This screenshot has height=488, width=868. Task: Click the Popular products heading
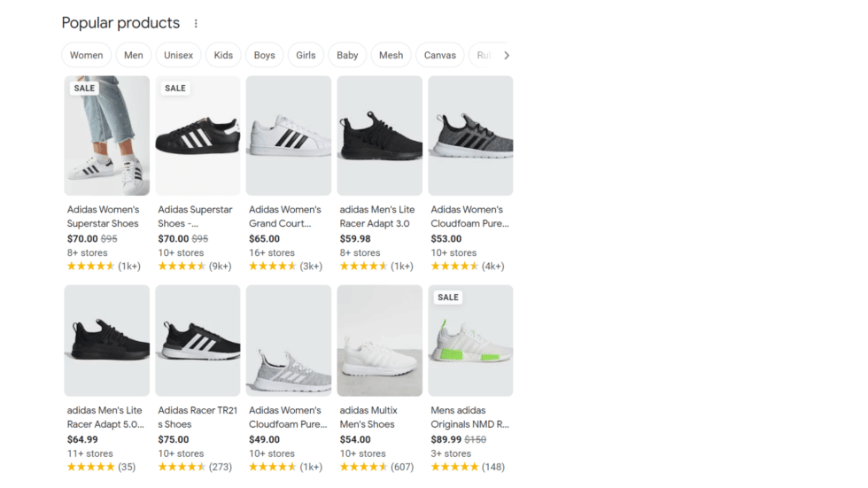(120, 23)
